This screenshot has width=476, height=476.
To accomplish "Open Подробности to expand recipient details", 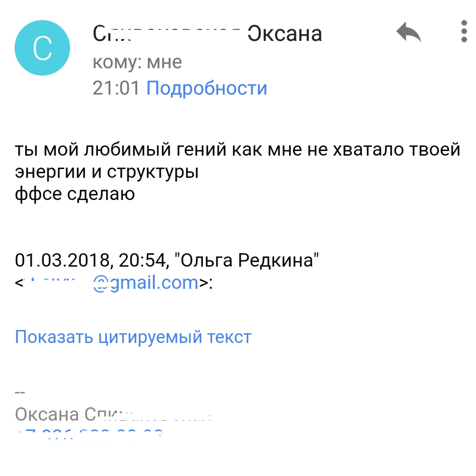I will 205,88.
